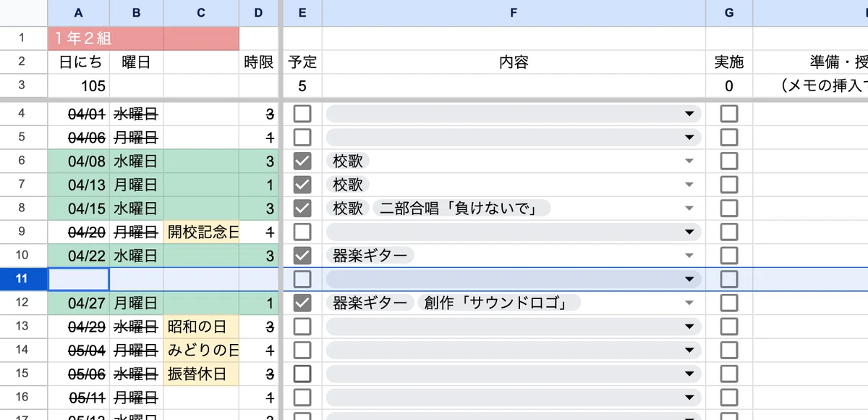Click the みどりの日 holiday cell
Screen dimensions: 868x420
(201, 350)
